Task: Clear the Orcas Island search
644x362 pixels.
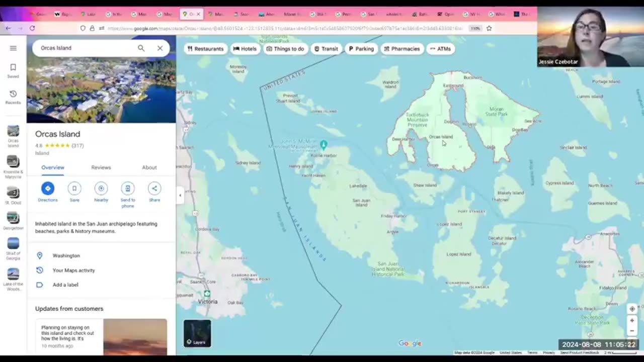Action: (160, 48)
